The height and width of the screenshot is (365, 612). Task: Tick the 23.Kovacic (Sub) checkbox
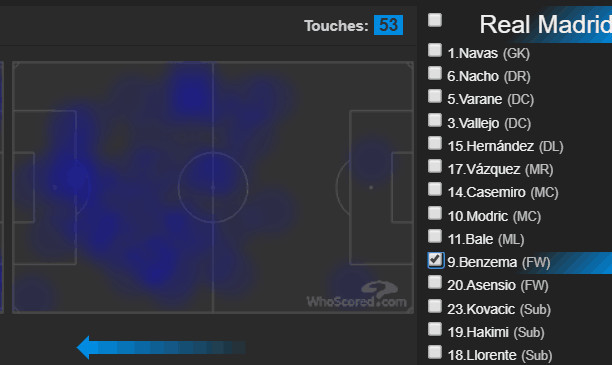pos(435,306)
